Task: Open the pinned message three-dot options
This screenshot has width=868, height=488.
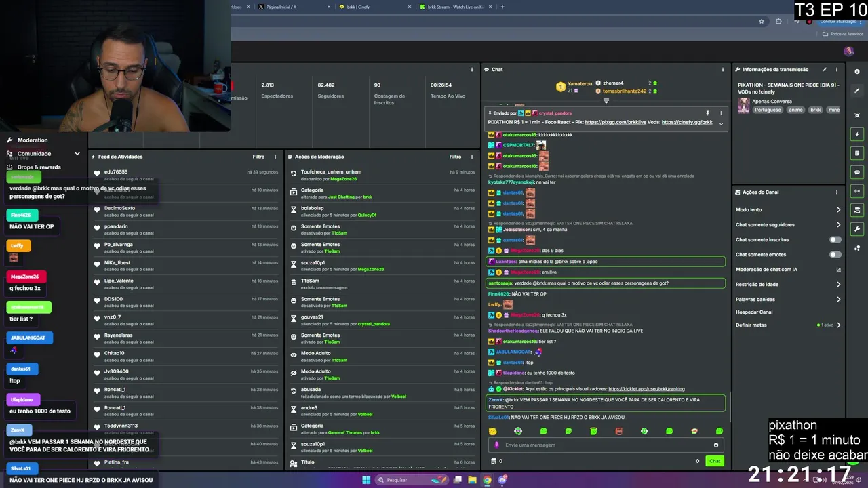Action: [x=721, y=113]
